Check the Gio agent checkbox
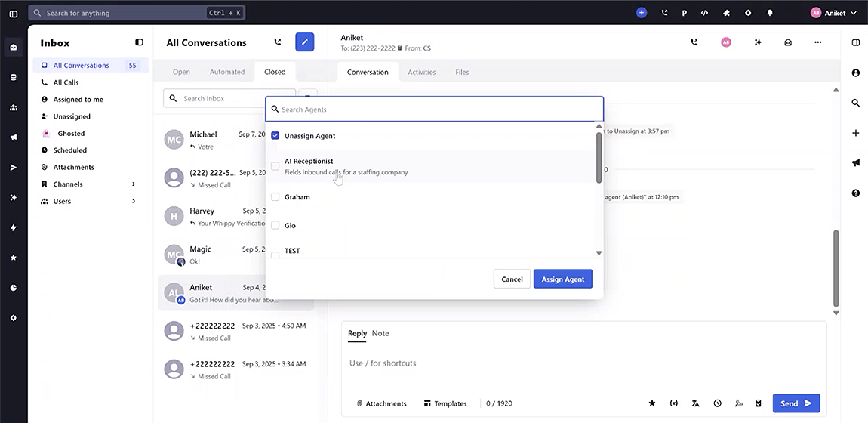The image size is (868, 423). 275,225
